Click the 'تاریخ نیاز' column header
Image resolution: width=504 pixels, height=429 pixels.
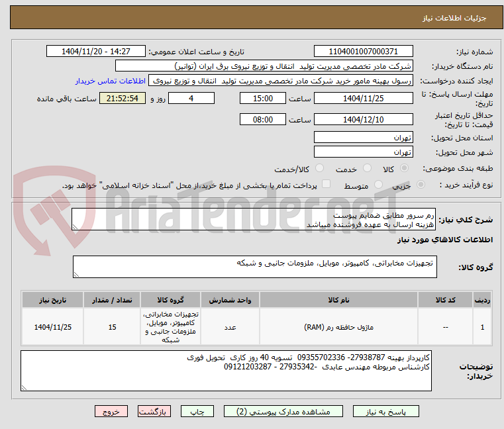pos(53,300)
